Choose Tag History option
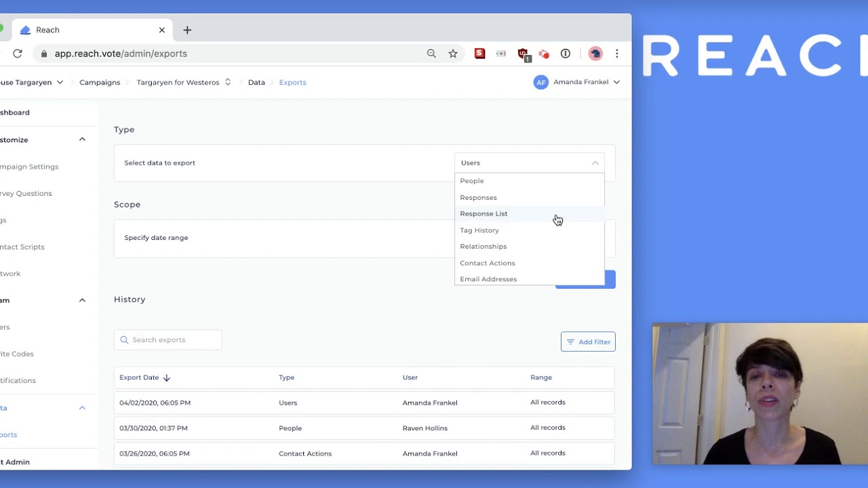 pos(529,230)
